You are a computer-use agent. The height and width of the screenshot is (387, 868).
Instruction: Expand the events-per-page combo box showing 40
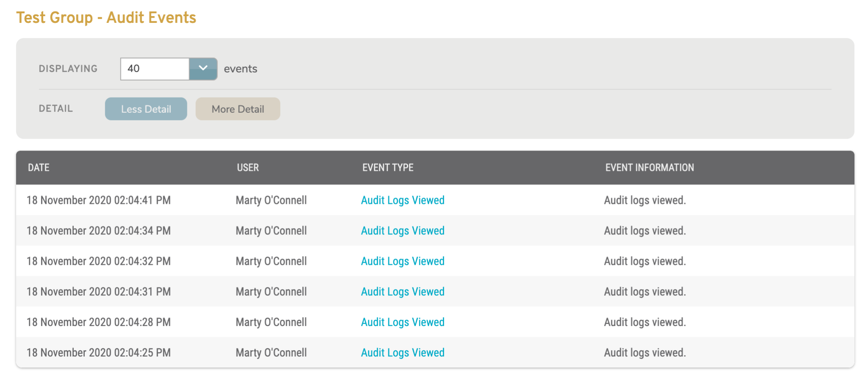tap(168, 68)
